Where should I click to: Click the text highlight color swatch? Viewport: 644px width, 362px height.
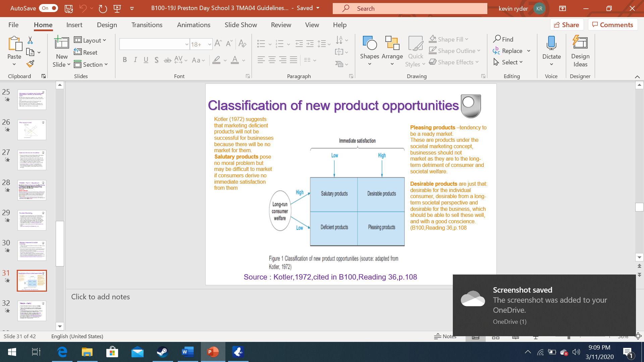[216, 60]
